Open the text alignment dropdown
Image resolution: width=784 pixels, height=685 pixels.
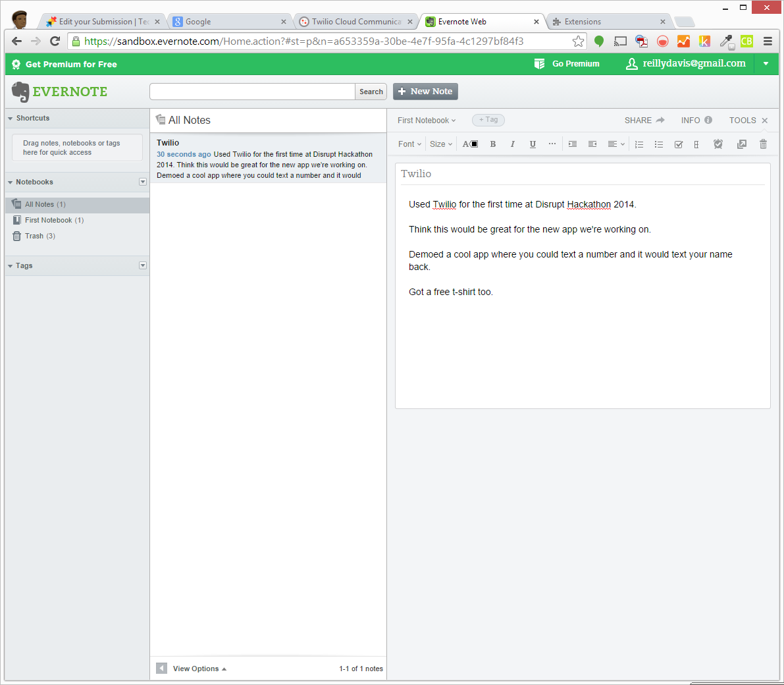click(616, 144)
